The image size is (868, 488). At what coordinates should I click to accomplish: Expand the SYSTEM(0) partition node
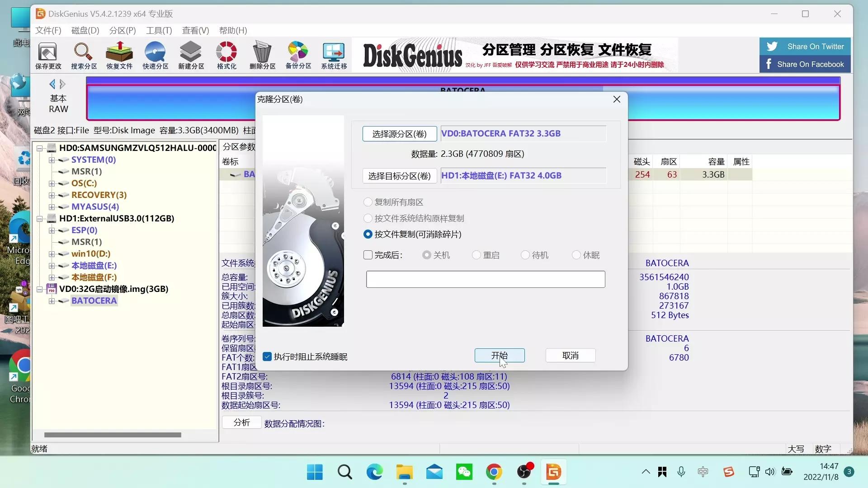(51, 160)
